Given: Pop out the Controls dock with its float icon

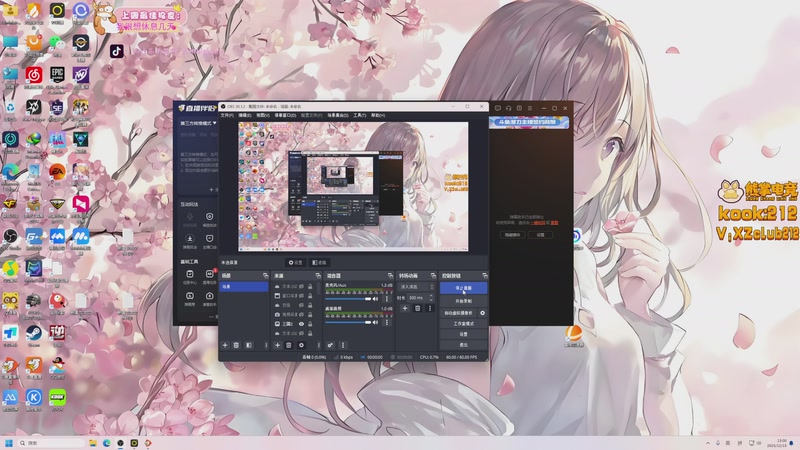Looking at the screenshot, I should tap(485, 276).
